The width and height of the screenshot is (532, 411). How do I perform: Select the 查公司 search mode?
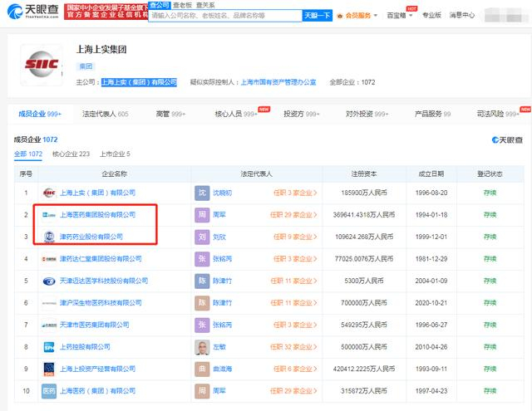coord(159,6)
